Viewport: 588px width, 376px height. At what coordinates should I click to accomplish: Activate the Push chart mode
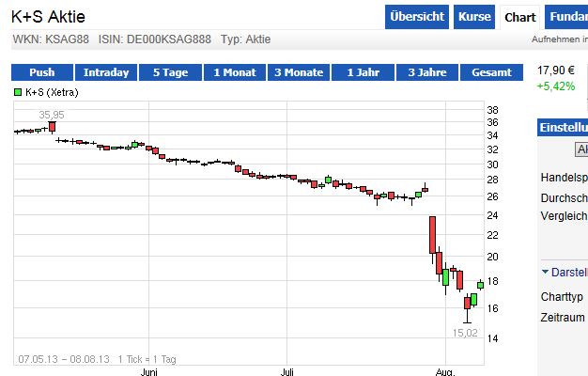click(42, 72)
